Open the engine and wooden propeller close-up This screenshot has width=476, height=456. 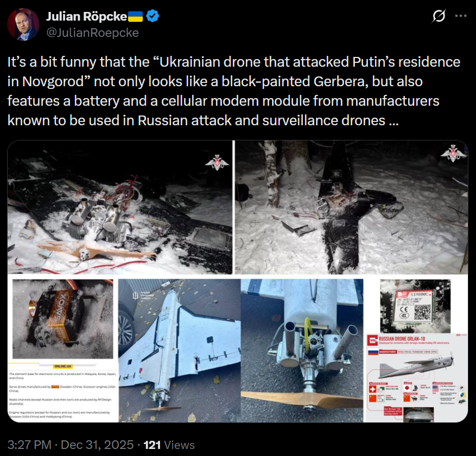click(302, 351)
